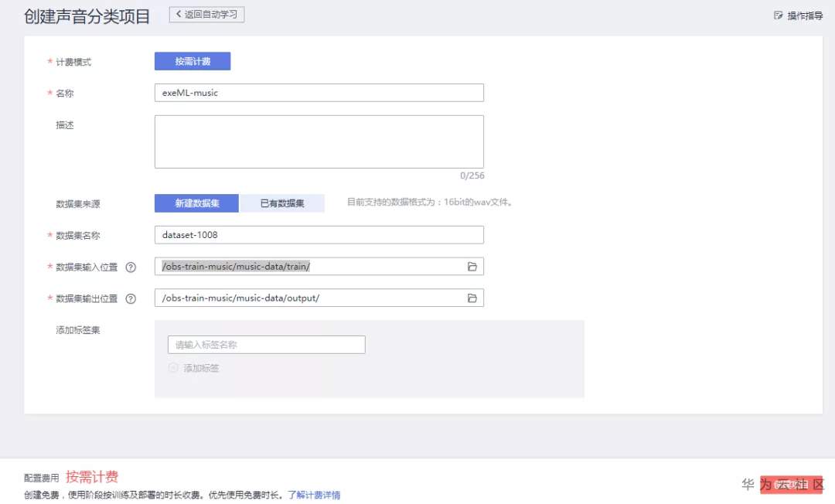Select 按需计费 billing mode
The height and width of the screenshot is (504, 835).
193,61
